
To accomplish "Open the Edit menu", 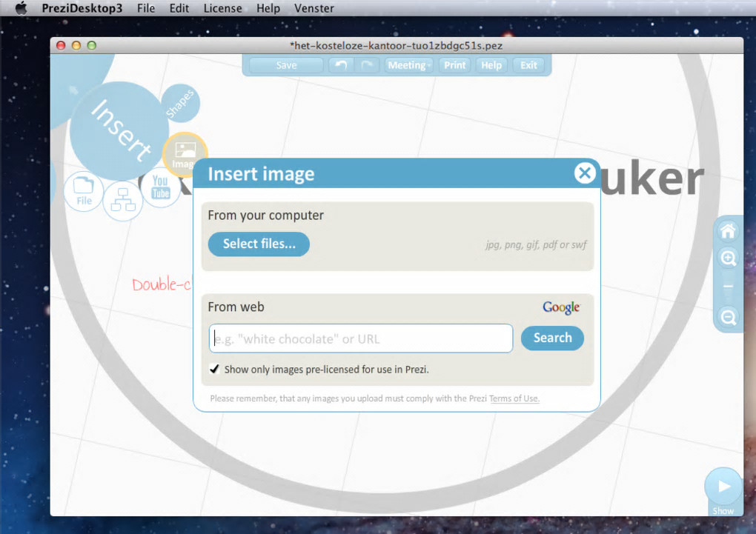I will coord(179,8).
